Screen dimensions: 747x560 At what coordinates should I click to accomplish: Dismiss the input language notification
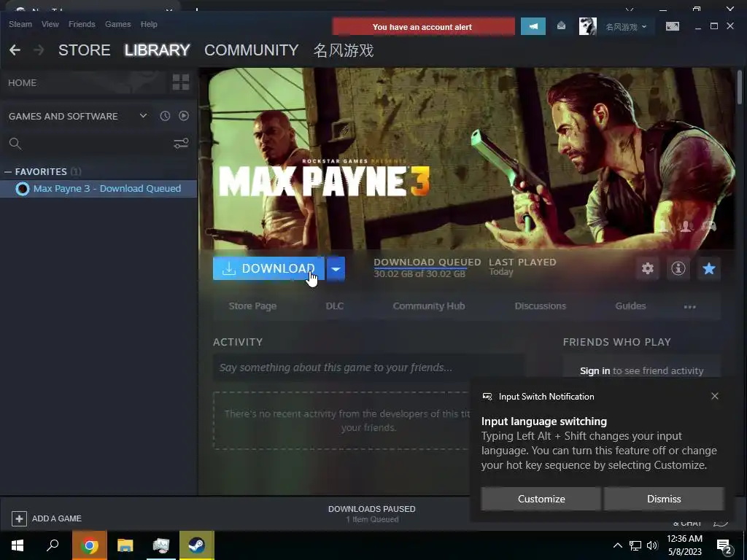664,499
